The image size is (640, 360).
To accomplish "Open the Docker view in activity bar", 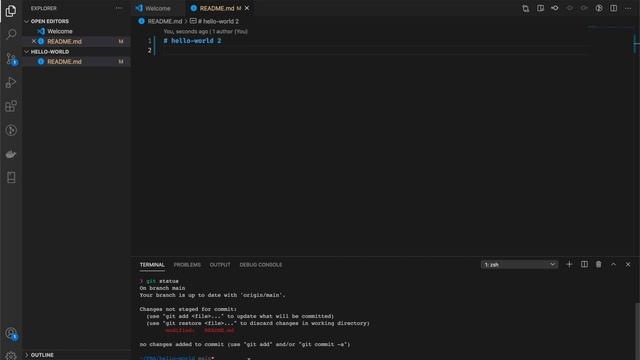I will (x=11, y=154).
